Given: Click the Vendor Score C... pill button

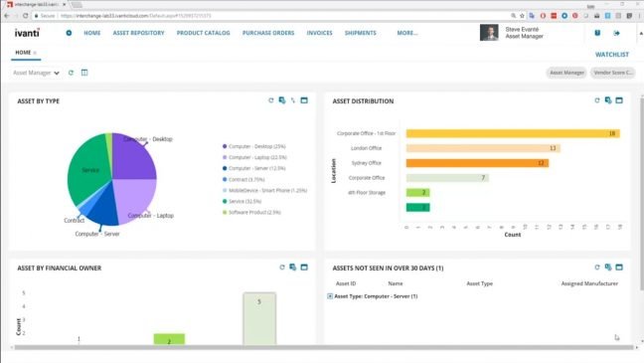Looking at the screenshot, I should [x=613, y=73].
